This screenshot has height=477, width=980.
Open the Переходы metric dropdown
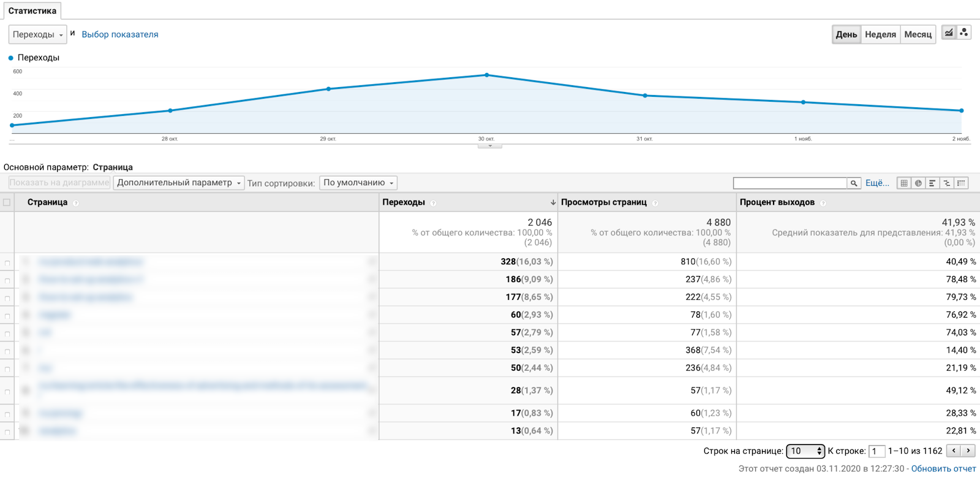coord(37,34)
